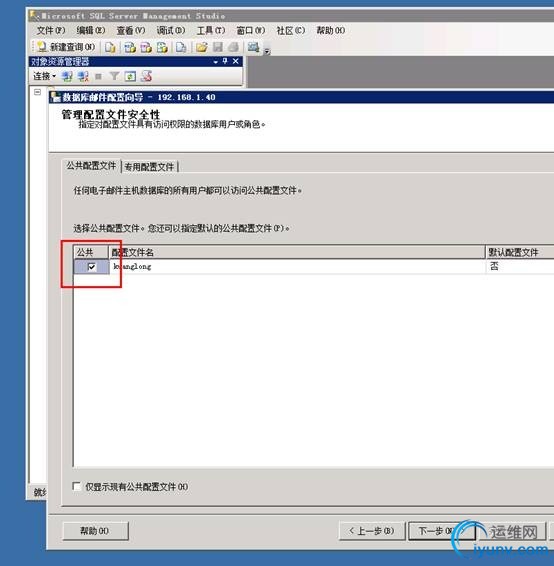Open the Object Explorer window position dropdown arrow
554x566 pixels.
tap(215, 62)
